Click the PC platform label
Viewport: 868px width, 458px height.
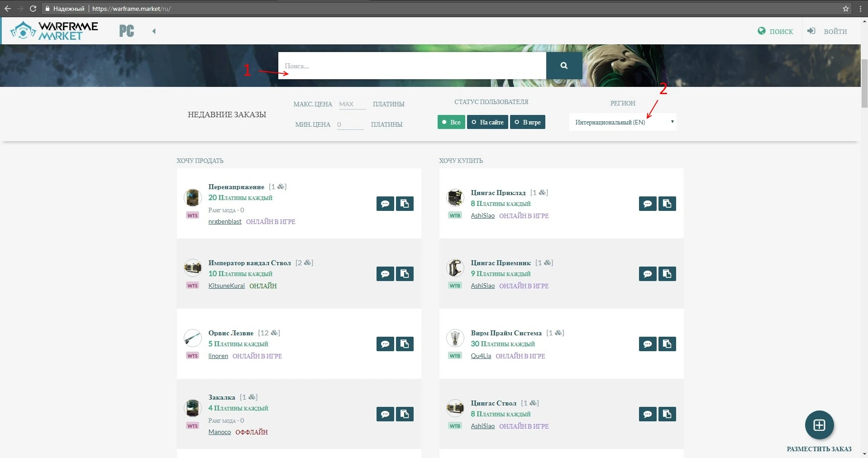[x=127, y=31]
